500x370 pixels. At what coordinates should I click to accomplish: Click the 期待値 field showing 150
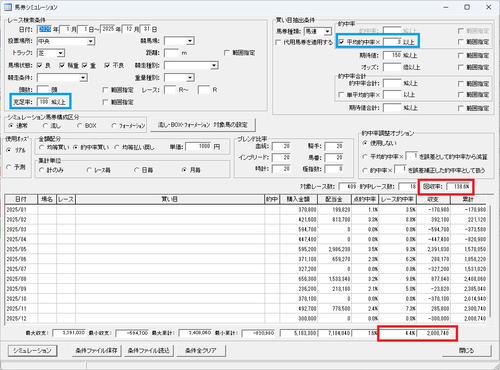click(392, 56)
